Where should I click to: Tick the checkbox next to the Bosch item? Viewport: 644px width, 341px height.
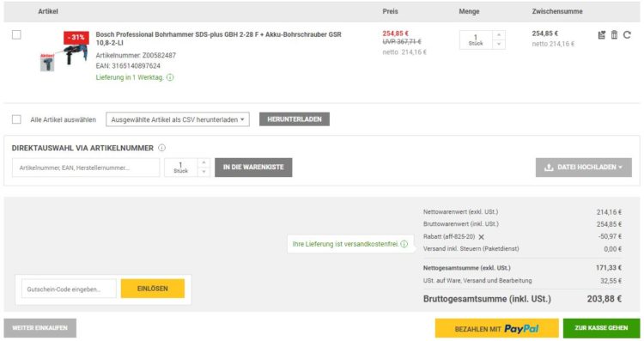(x=16, y=35)
